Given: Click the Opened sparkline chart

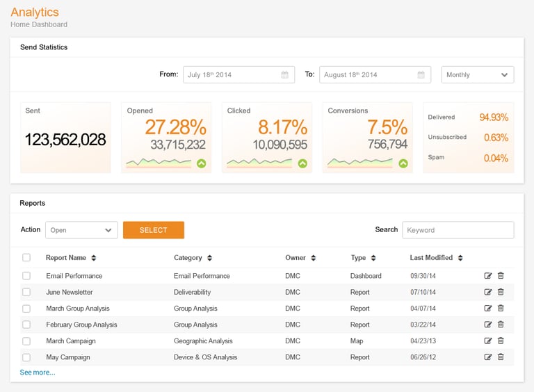Looking at the screenshot, I should [159, 163].
